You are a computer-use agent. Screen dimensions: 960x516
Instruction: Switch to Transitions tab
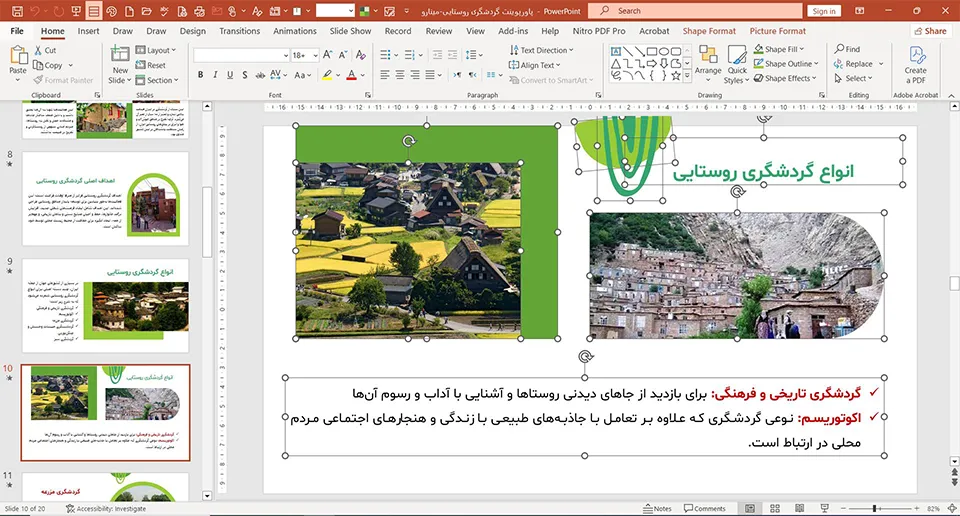click(239, 31)
